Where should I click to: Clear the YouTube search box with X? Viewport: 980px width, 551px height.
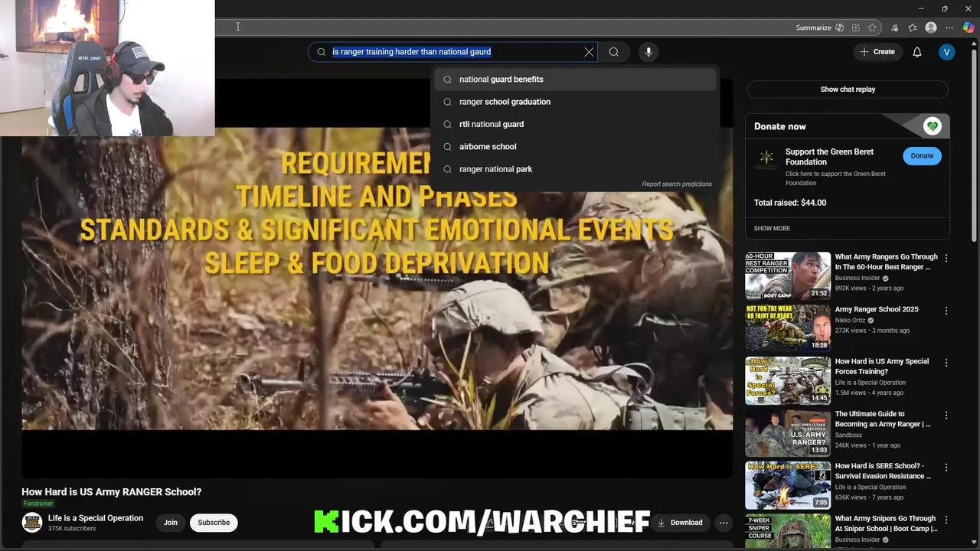pos(589,52)
